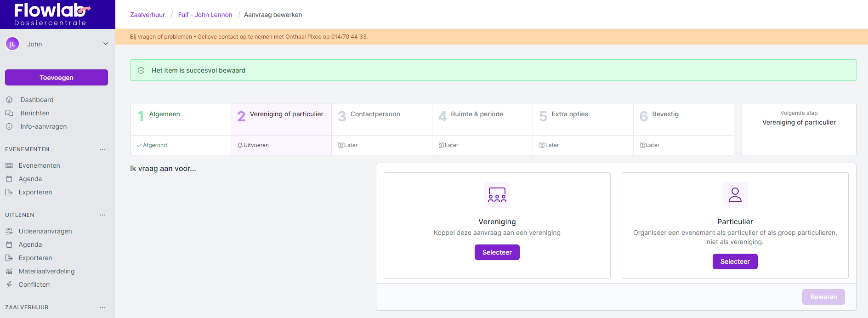Open the Uitlenen section options menu
This screenshot has height=318, width=868.
[x=102, y=215]
